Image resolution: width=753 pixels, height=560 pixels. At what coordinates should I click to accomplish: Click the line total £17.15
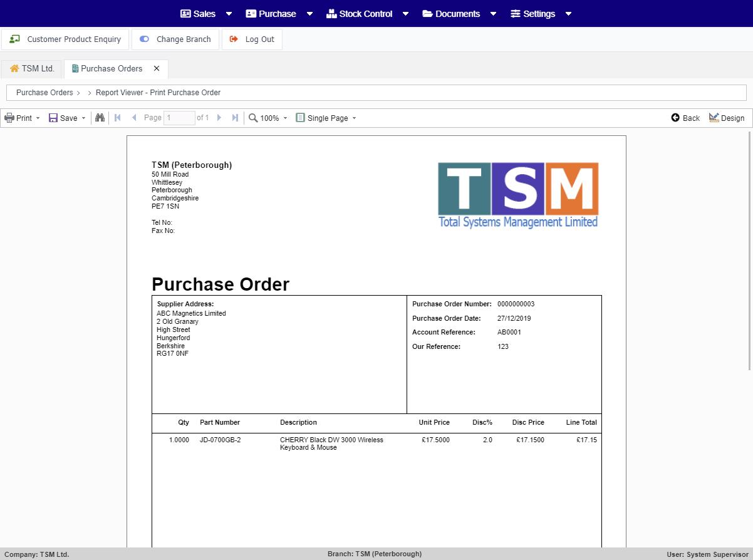pyautogui.click(x=586, y=440)
